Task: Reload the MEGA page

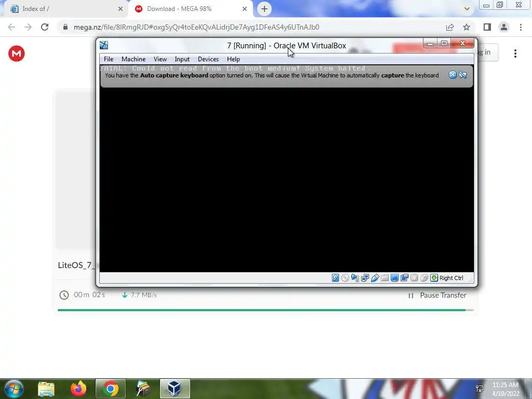Action: pos(45,27)
